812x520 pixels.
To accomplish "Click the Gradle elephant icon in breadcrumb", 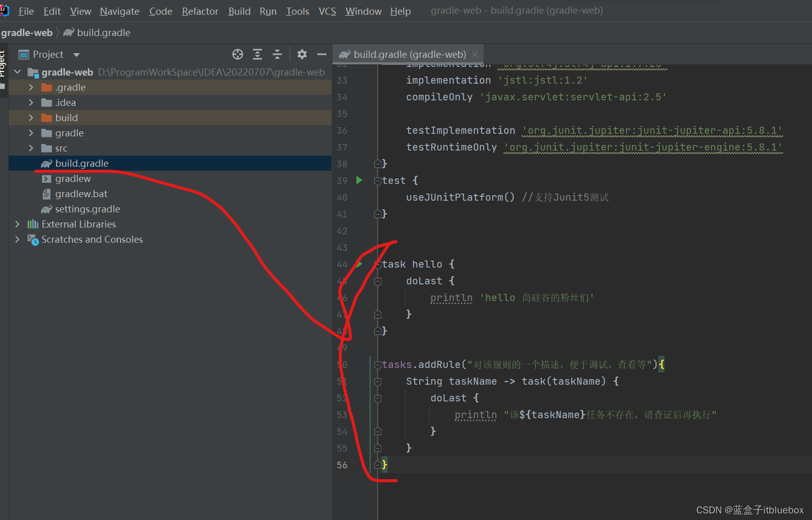I will 69,32.
